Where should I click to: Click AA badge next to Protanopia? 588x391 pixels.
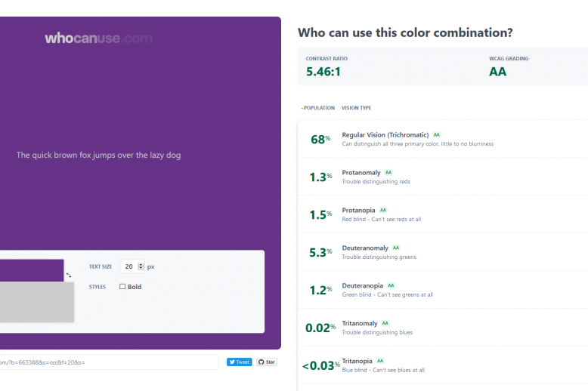tap(383, 211)
